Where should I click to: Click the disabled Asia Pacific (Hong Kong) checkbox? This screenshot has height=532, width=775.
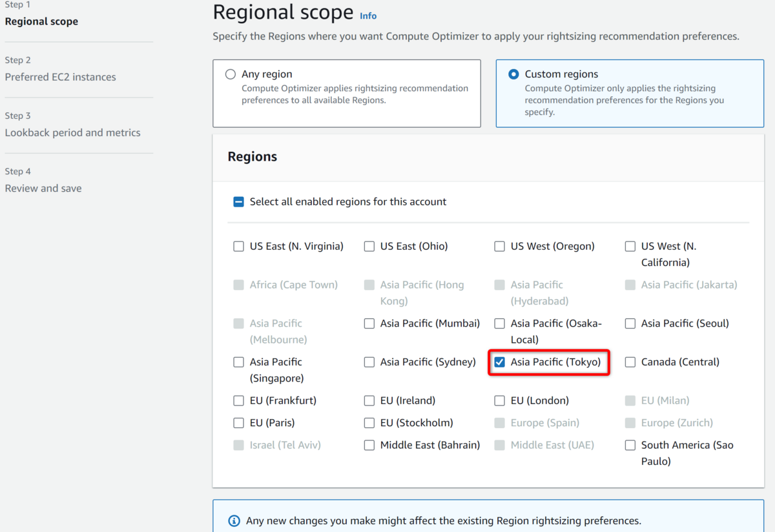pos(369,285)
